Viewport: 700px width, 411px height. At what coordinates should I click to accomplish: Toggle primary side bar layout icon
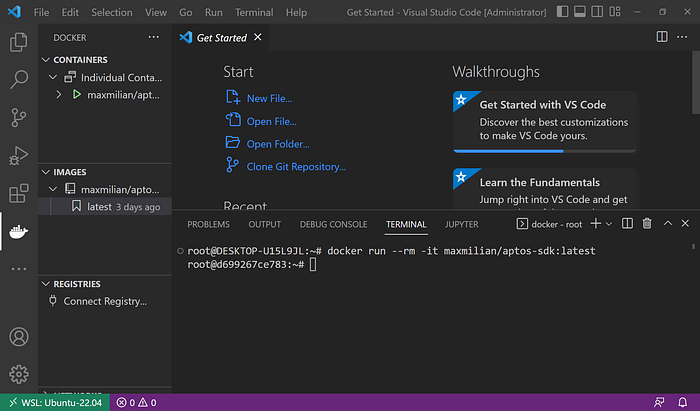point(562,12)
